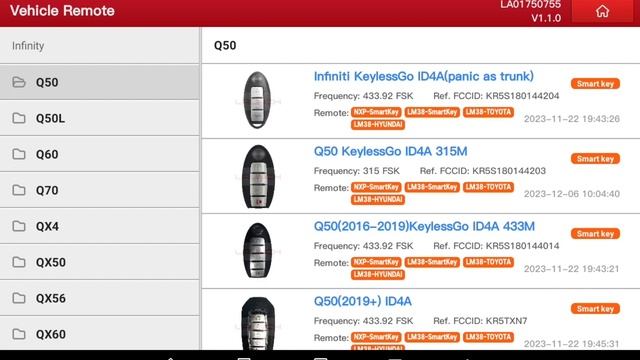640x360 pixels.
Task: Select Q70 model in list
Action: click(x=100, y=190)
